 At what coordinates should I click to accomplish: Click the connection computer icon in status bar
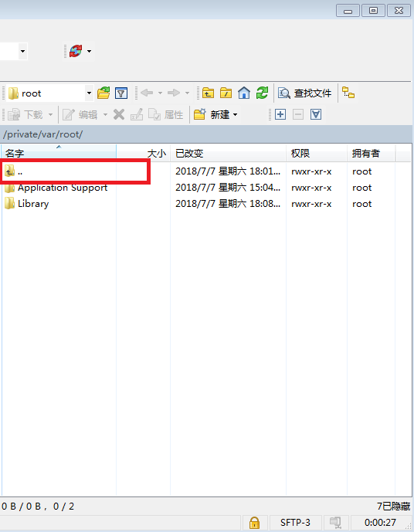336,523
